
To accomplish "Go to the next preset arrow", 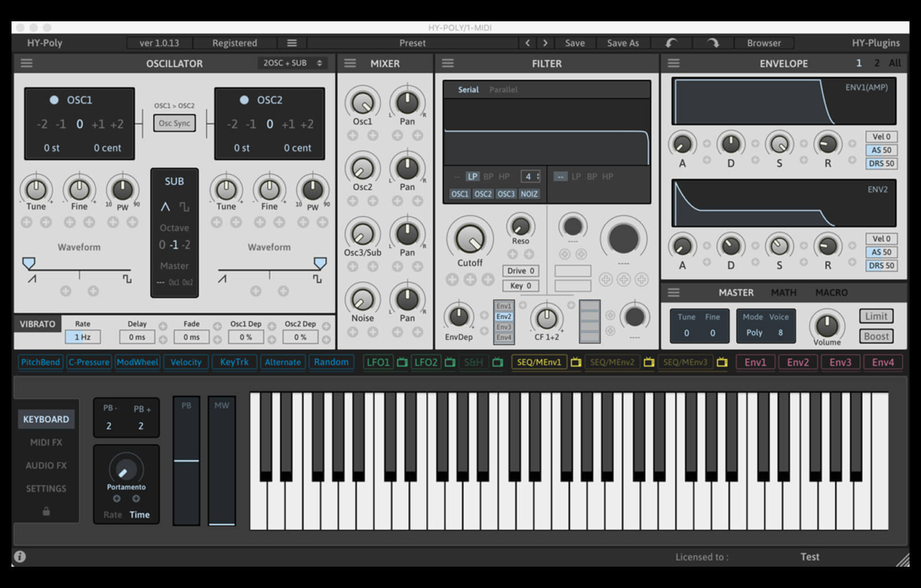I will coord(546,43).
